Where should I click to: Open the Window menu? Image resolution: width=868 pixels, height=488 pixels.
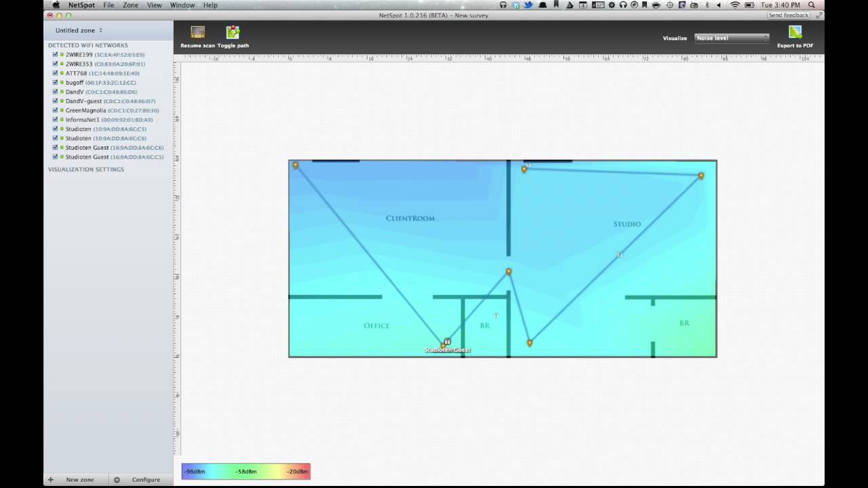182,5
